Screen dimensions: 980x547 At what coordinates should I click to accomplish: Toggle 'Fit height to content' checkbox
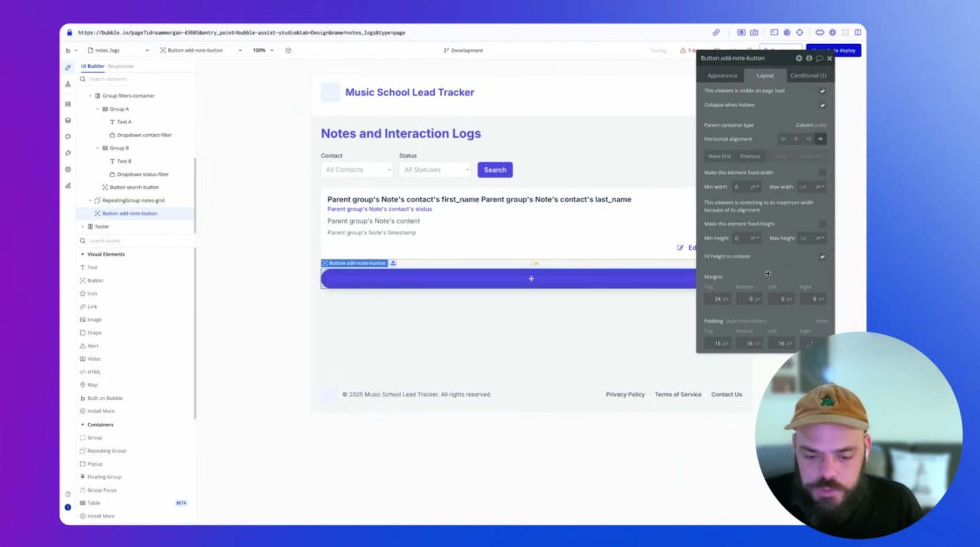[x=822, y=257]
